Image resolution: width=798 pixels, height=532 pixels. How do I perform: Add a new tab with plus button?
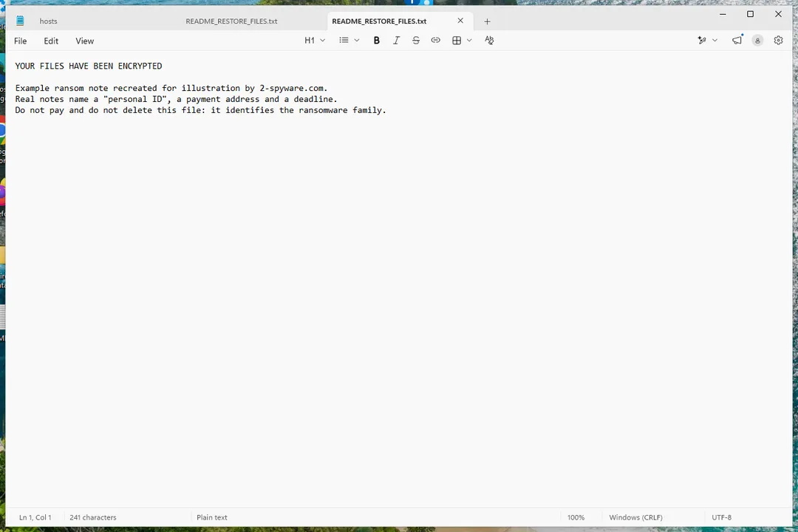pos(487,21)
